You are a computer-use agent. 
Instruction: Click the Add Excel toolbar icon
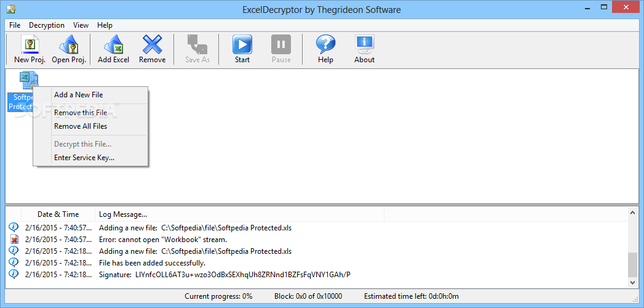(113, 44)
